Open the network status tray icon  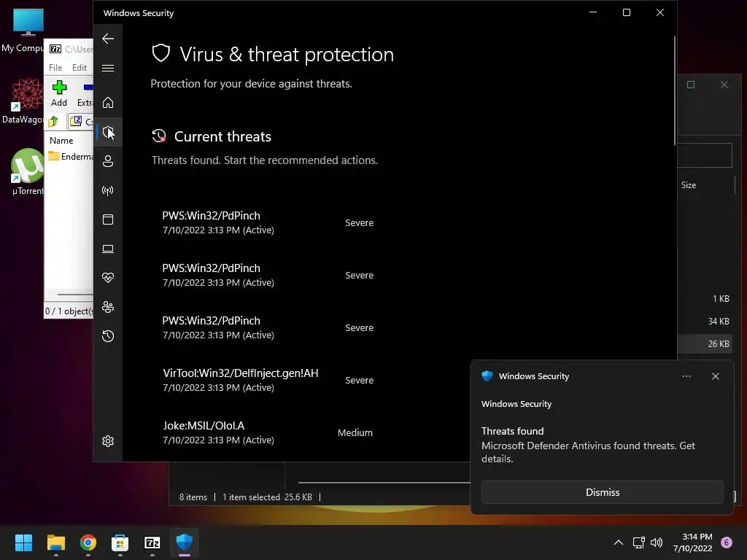638,542
